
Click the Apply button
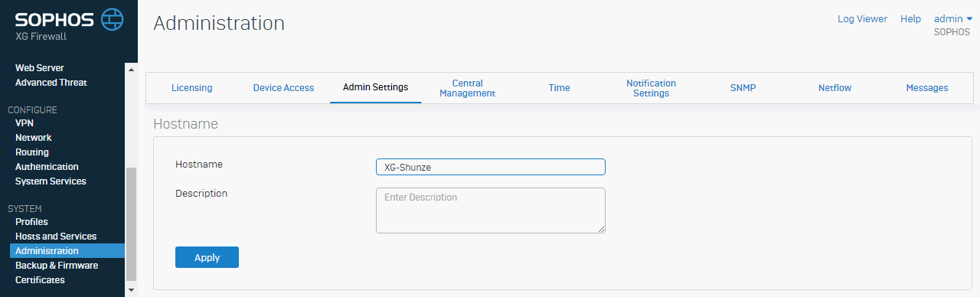tap(207, 257)
